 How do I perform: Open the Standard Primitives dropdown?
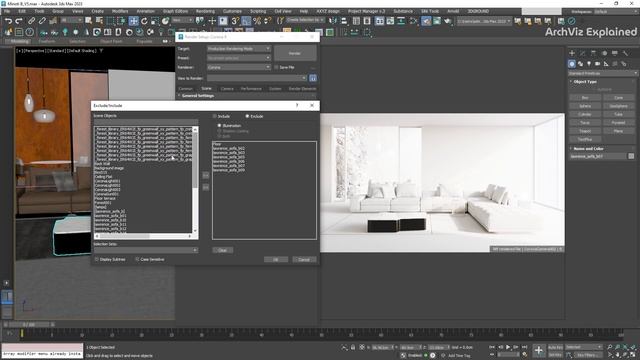point(602,73)
